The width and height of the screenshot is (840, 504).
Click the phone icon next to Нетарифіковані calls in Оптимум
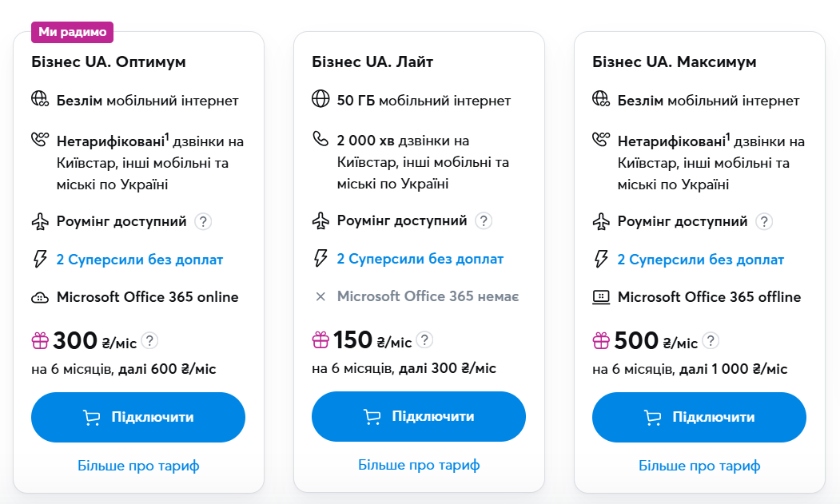click(x=41, y=141)
